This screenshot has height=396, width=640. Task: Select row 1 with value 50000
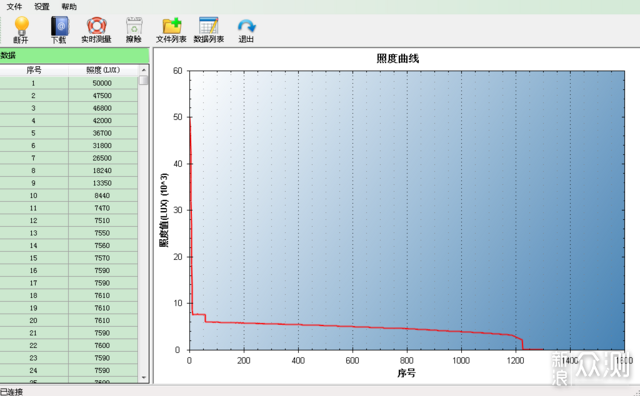tap(69, 83)
